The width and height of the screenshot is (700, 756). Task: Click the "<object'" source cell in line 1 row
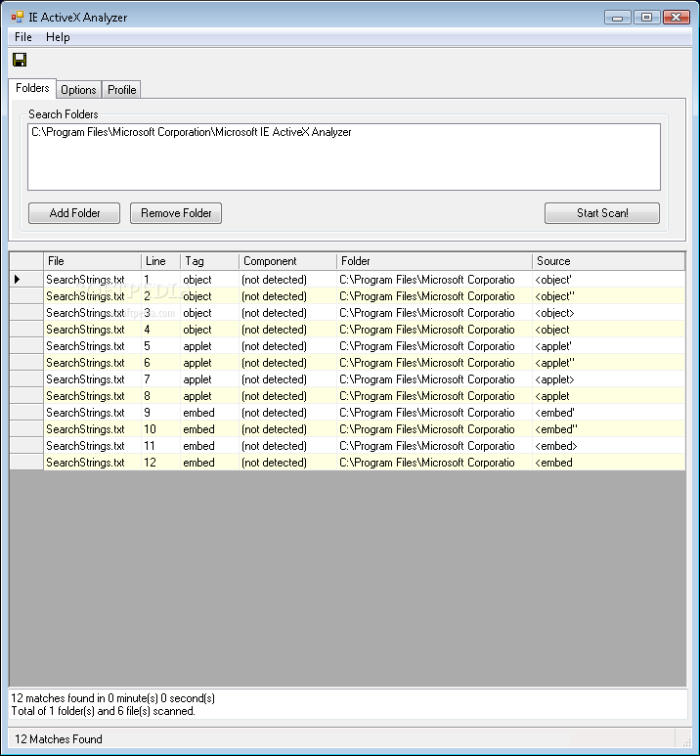[x=608, y=279]
